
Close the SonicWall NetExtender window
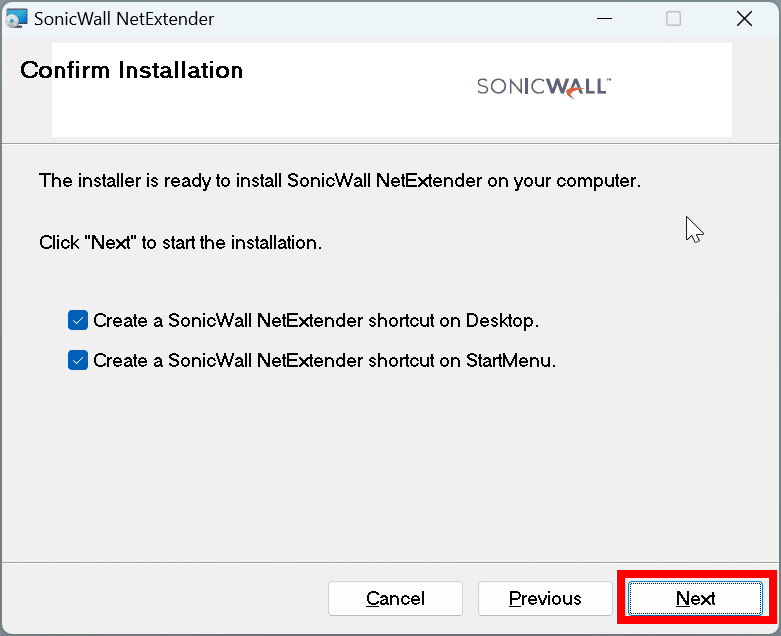point(744,19)
